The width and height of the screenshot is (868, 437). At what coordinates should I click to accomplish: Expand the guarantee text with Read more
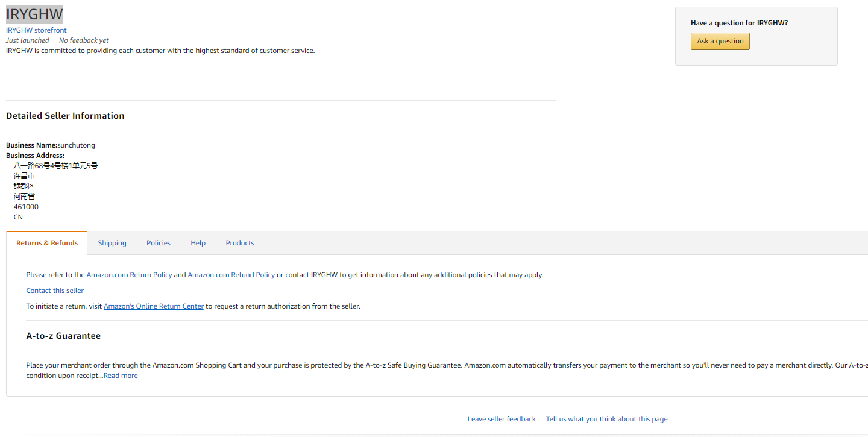tap(121, 376)
